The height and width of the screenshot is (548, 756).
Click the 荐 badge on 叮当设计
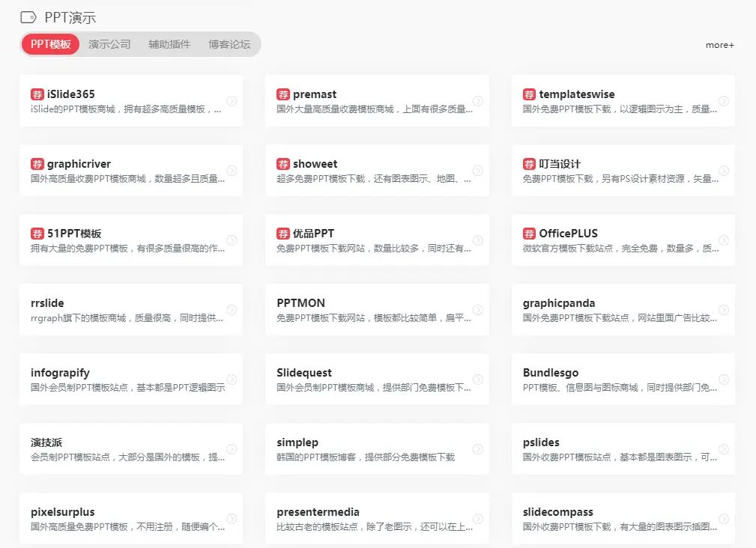pos(529,164)
